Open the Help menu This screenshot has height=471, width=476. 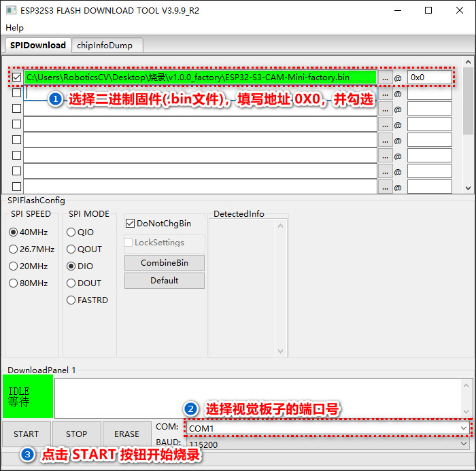point(14,28)
